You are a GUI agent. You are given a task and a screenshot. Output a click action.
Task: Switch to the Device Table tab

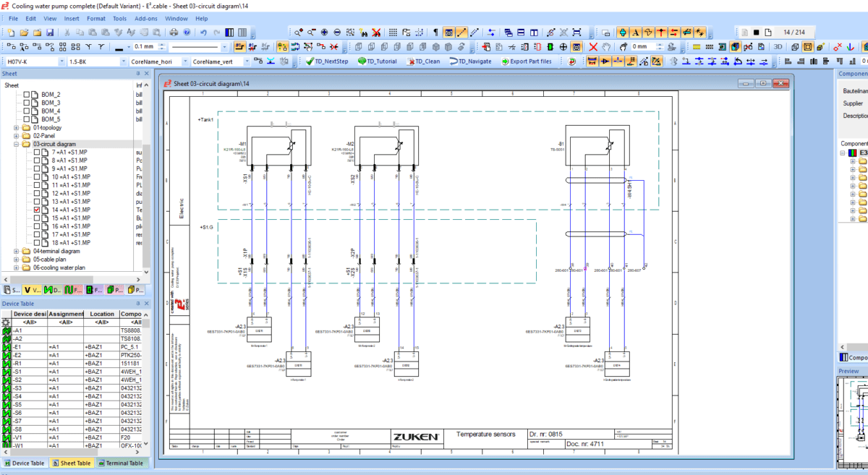[24, 463]
